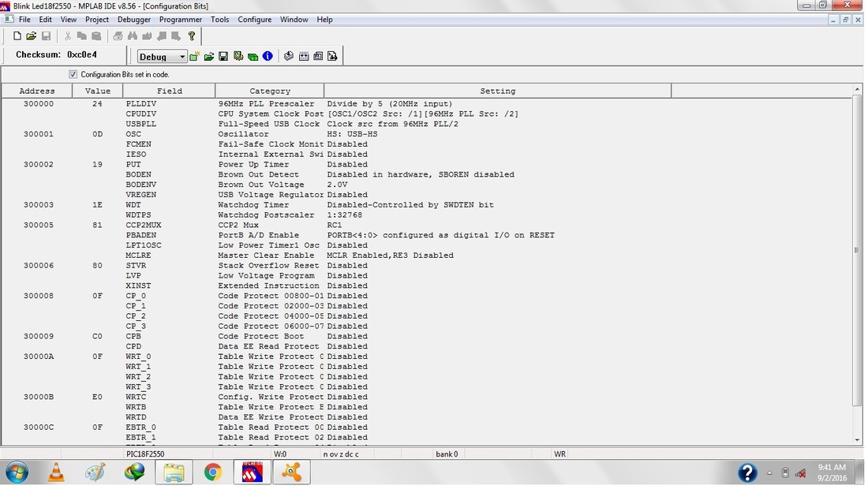Open the Windows Start menu orb
The image size is (868, 489).
(17, 473)
